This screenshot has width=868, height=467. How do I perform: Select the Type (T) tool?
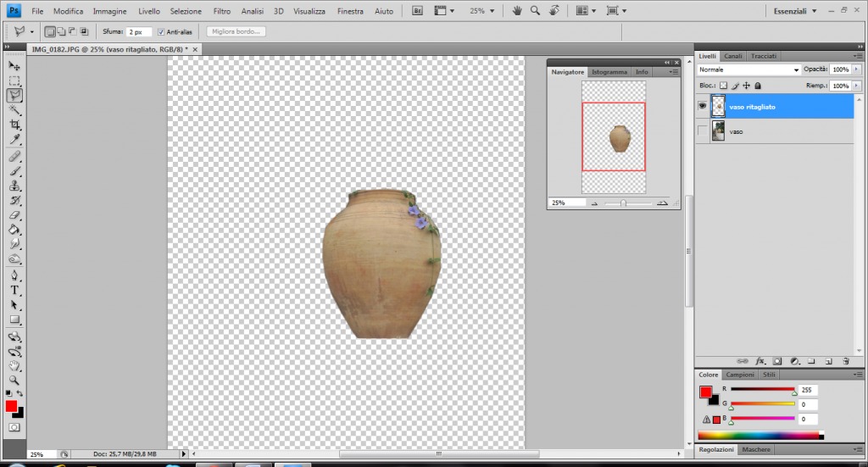pyautogui.click(x=14, y=290)
